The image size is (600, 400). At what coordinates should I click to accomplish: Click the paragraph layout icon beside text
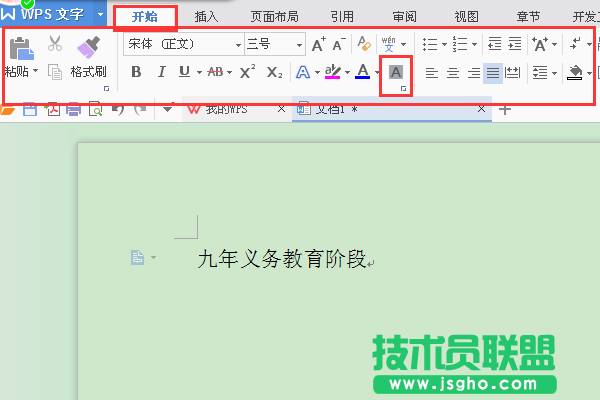click(x=137, y=257)
